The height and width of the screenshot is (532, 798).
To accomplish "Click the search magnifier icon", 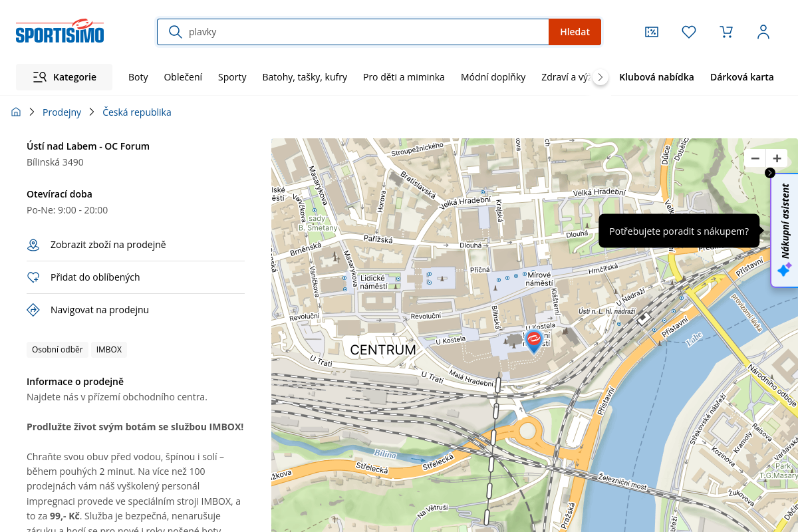I will [175, 32].
